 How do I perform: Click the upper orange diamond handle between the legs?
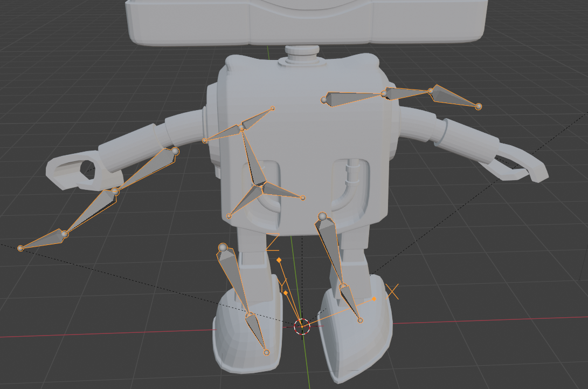[279, 260]
